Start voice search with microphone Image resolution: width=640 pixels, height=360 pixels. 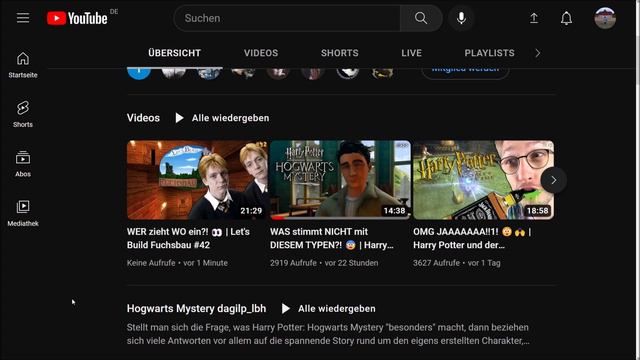[461, 18]
